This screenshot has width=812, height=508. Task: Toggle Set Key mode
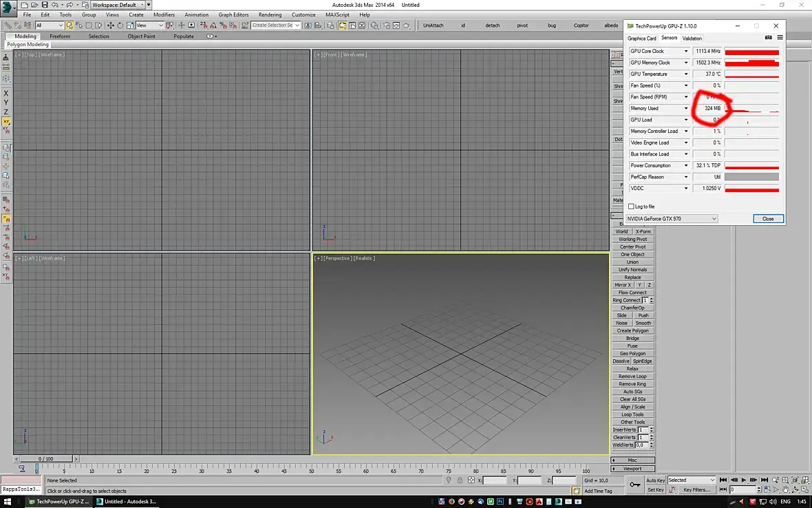click(656, 490)
